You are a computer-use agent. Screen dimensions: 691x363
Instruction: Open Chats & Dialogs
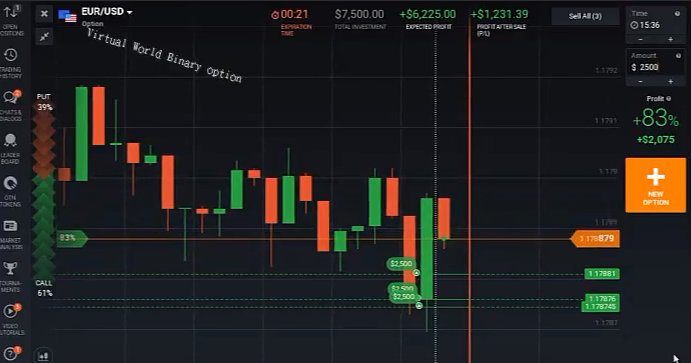pos(11,106)
